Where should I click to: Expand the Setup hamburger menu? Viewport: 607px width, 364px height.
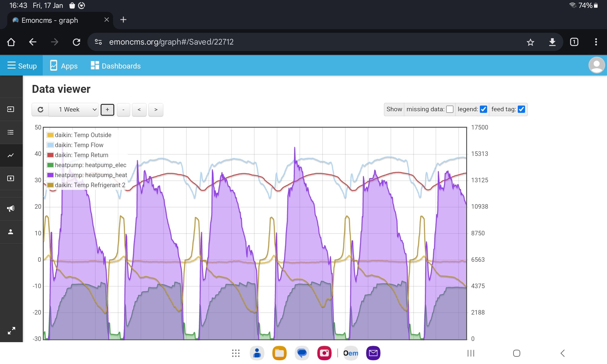[22, 66]
